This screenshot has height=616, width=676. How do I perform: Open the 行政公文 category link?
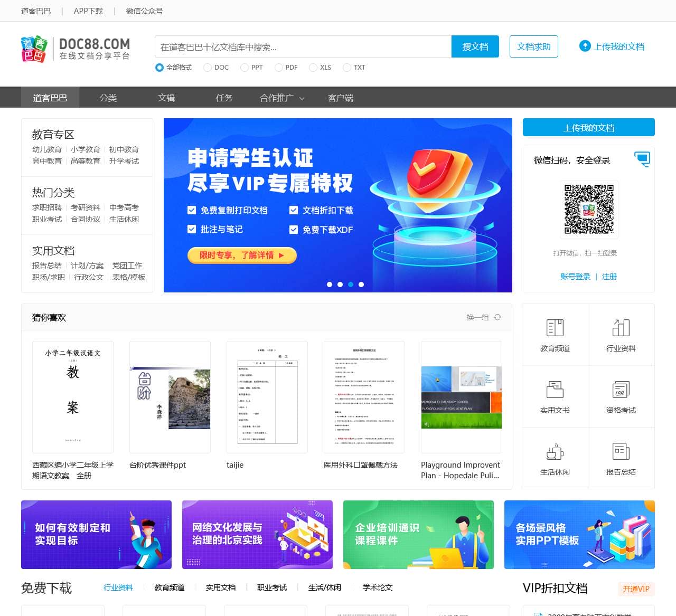89,277
